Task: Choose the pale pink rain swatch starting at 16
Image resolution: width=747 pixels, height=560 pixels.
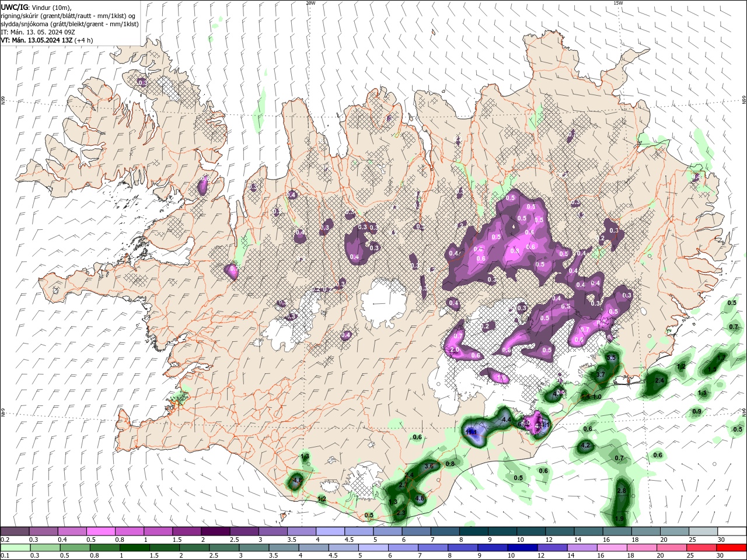Action: [611, 548]
